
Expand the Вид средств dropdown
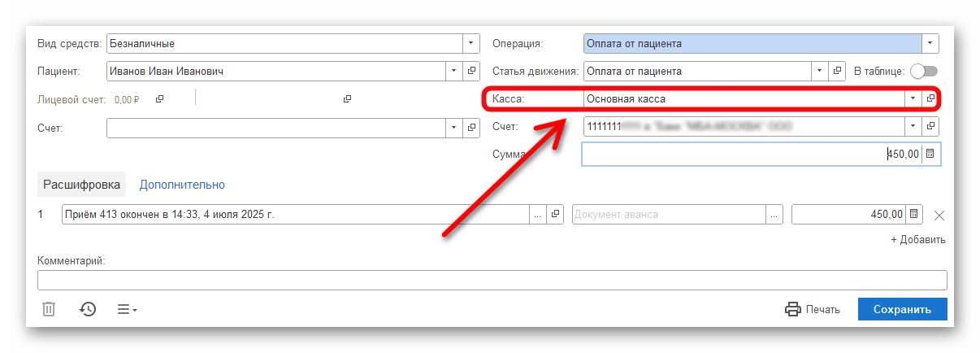[471, 44]
